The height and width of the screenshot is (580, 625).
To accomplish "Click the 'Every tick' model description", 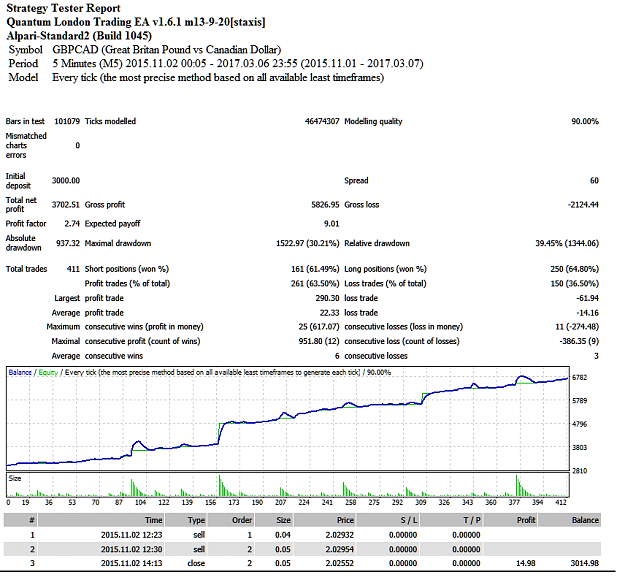I will click(218, 78).
